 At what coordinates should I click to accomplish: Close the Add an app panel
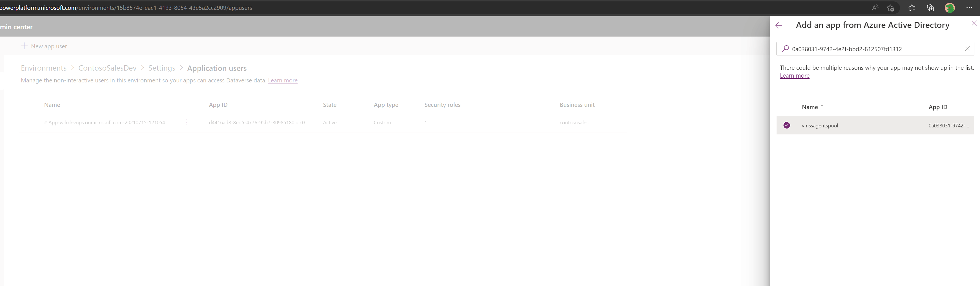(x=974, y=23)
